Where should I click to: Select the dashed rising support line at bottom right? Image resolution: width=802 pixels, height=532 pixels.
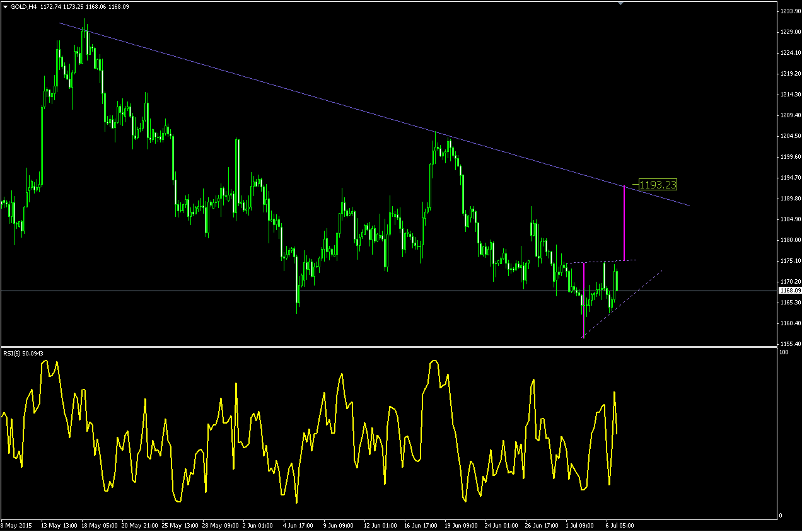coord(623,304)
